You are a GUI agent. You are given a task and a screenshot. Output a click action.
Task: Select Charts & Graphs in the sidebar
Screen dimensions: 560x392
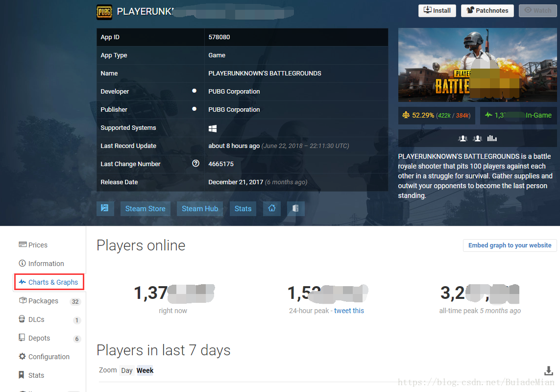click(x=49, y=282)
